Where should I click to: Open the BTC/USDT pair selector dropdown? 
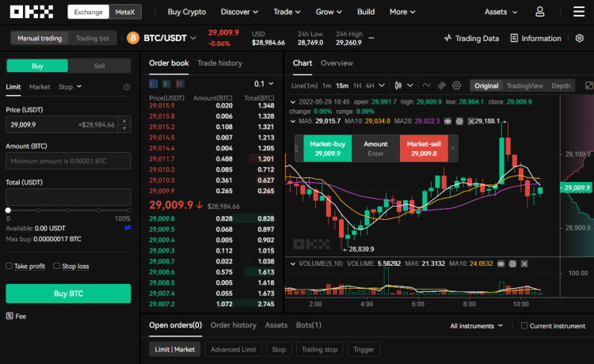point(169,38)
